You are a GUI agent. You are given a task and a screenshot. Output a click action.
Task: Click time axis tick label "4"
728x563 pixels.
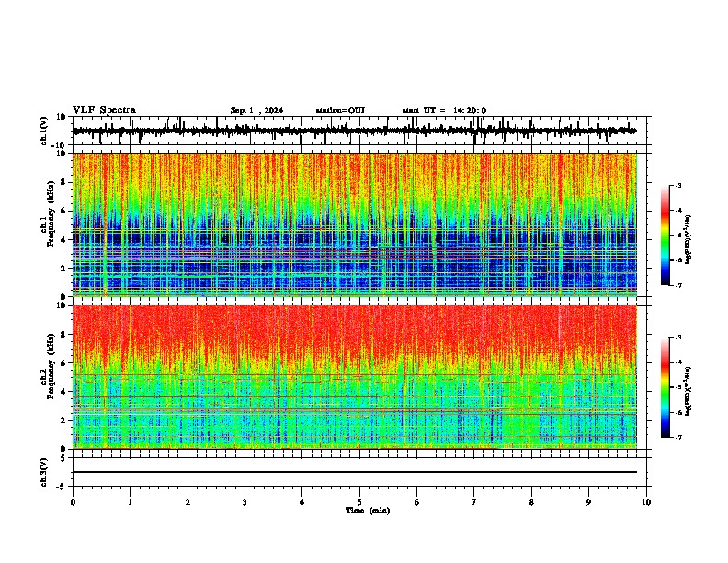[302, 502]
